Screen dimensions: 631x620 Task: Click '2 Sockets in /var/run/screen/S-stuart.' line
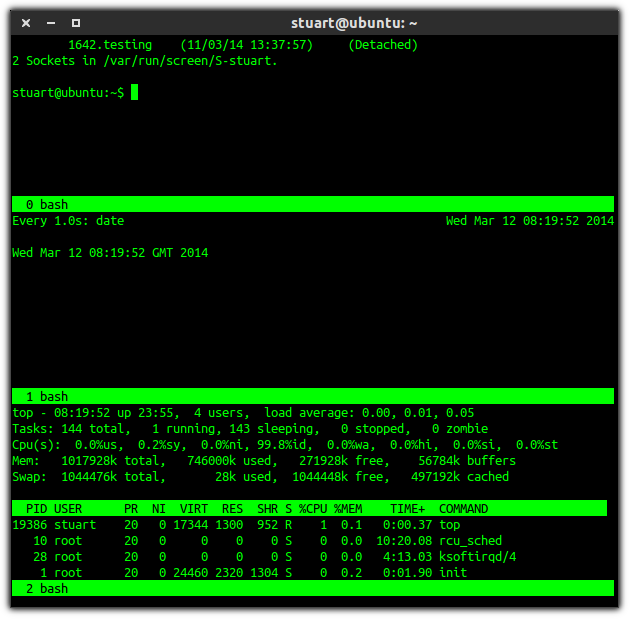[145, 61]
